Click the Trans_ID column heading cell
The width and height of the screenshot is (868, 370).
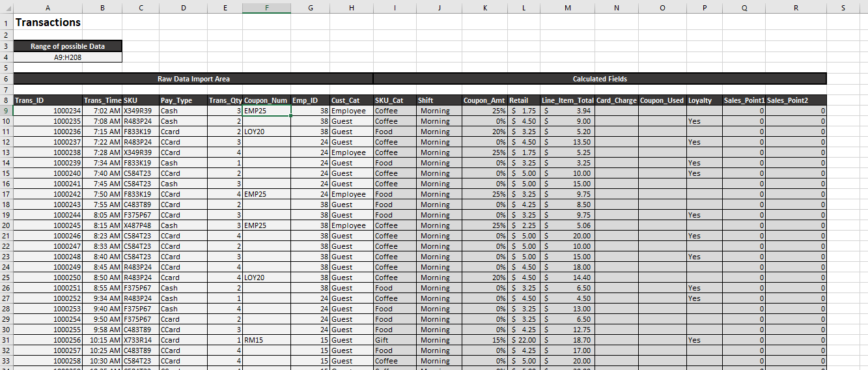tap(48, 100)
